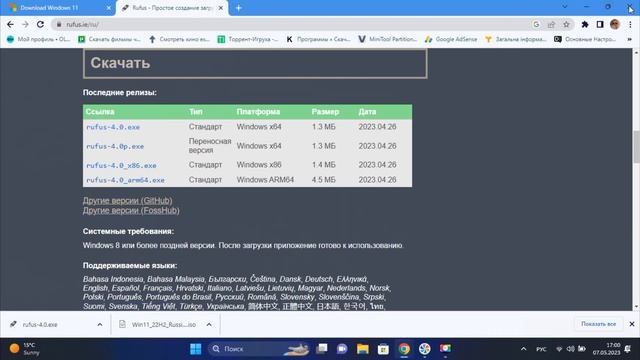Close the Download Windows 11 tab
The width and height of the screenshot is (640, 360).
(109, 8)
